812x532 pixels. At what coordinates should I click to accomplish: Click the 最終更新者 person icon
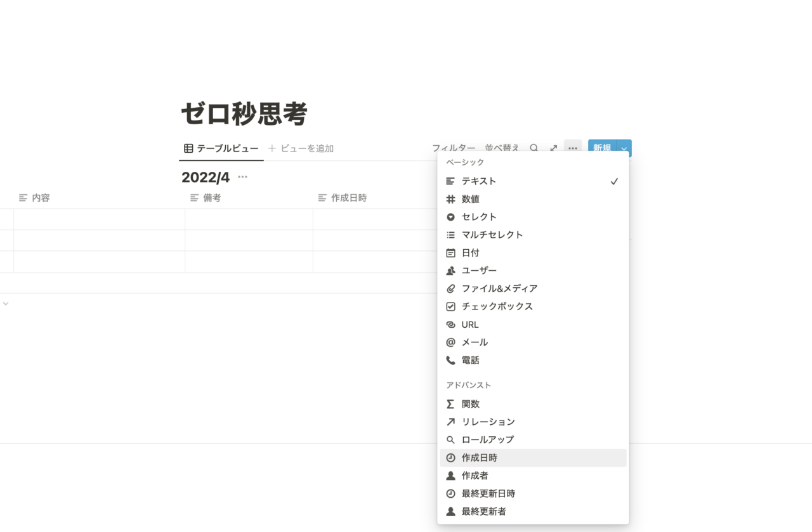pos(450,511)
